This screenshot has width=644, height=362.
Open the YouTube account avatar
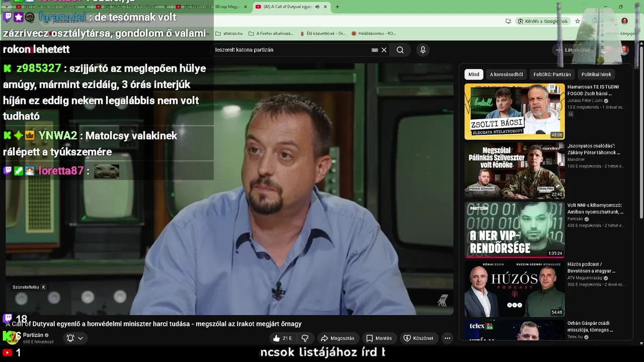[x=624, y=50]
